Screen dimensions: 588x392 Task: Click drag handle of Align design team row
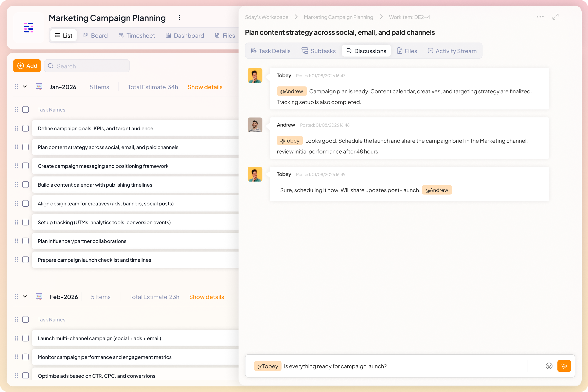point(16,203)
